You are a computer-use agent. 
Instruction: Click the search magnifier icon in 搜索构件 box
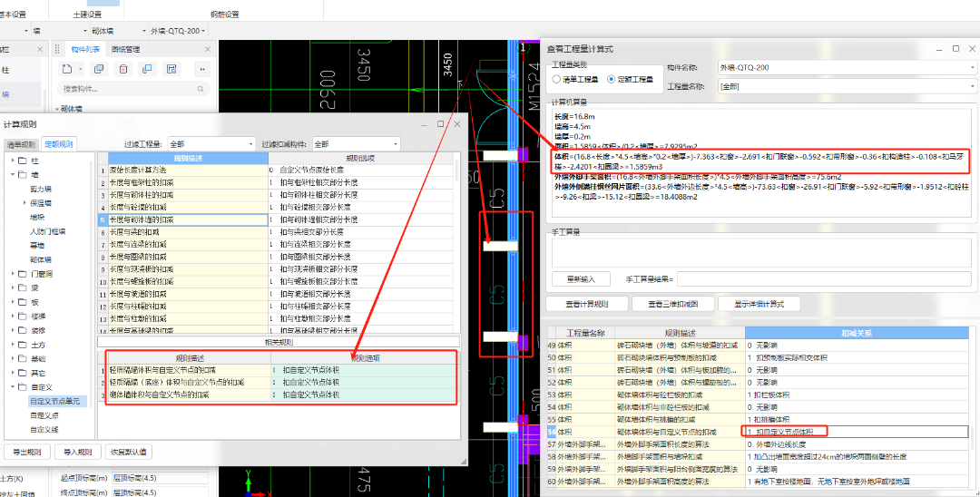coord(201,89)
